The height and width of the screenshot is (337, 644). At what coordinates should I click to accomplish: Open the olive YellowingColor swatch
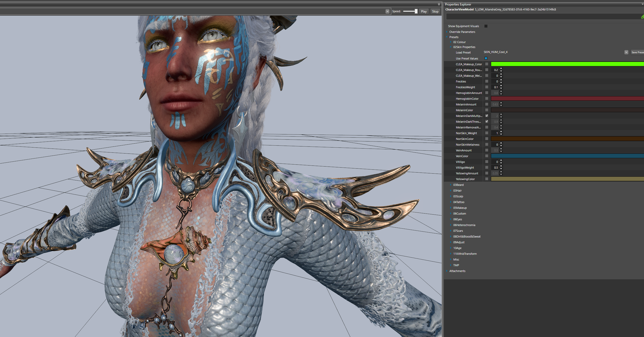568,179
